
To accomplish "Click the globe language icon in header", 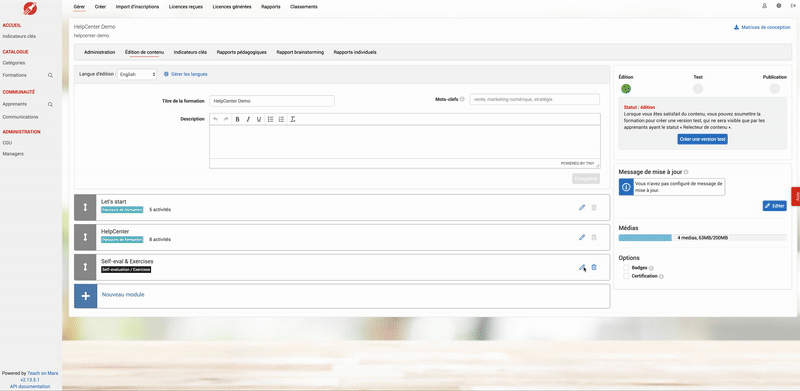I will (779, 6).
